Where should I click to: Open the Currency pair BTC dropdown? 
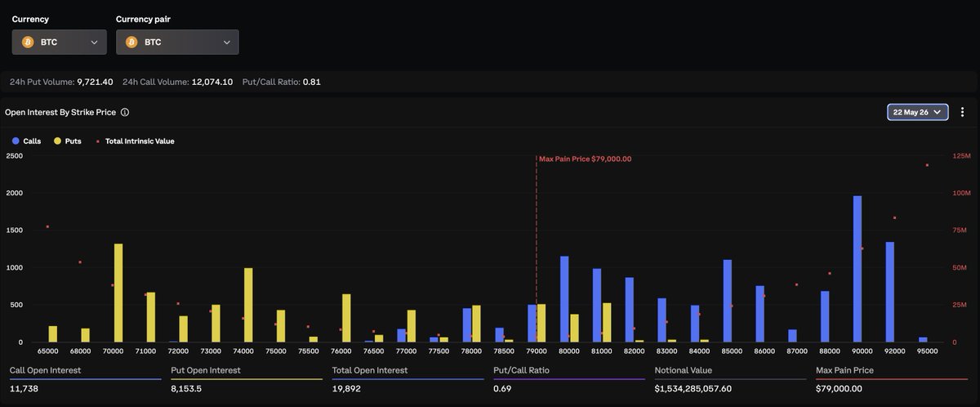click(x=177, y=42)
